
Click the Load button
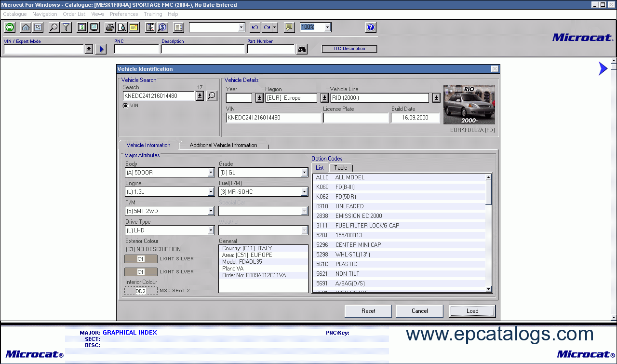[x=472, y=311]
